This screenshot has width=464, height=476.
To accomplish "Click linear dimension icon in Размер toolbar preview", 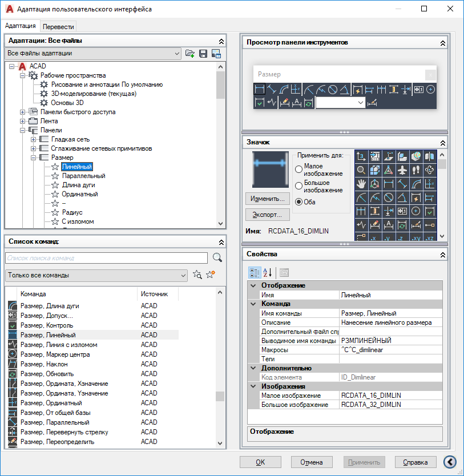I will point(260,89).
